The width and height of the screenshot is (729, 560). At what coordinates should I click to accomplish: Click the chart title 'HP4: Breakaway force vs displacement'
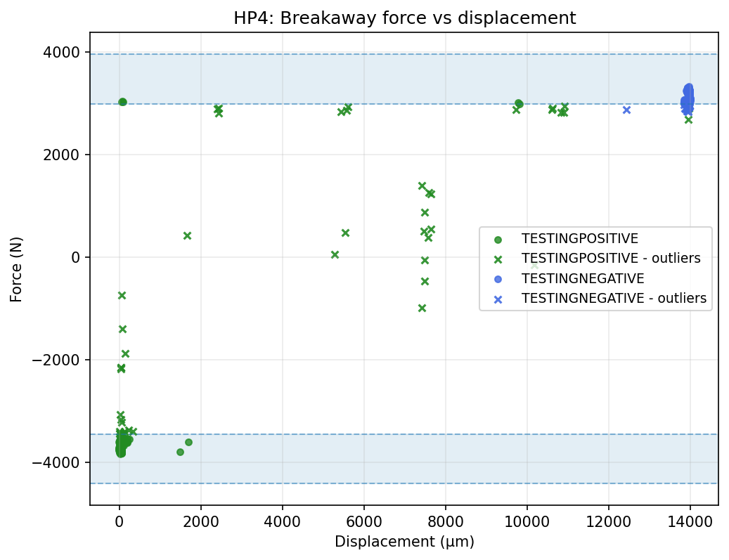[x=404, y=19]
